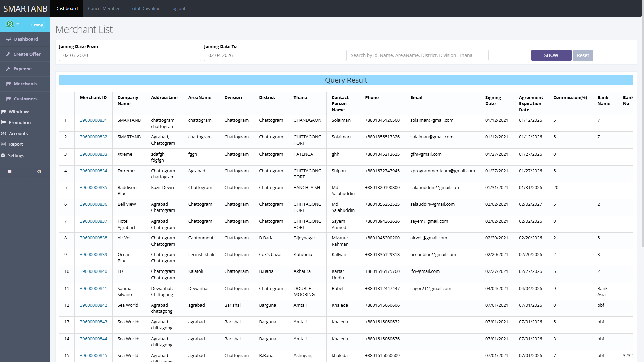
Task: Click the merchant search input field
Action: click(417, 55)
